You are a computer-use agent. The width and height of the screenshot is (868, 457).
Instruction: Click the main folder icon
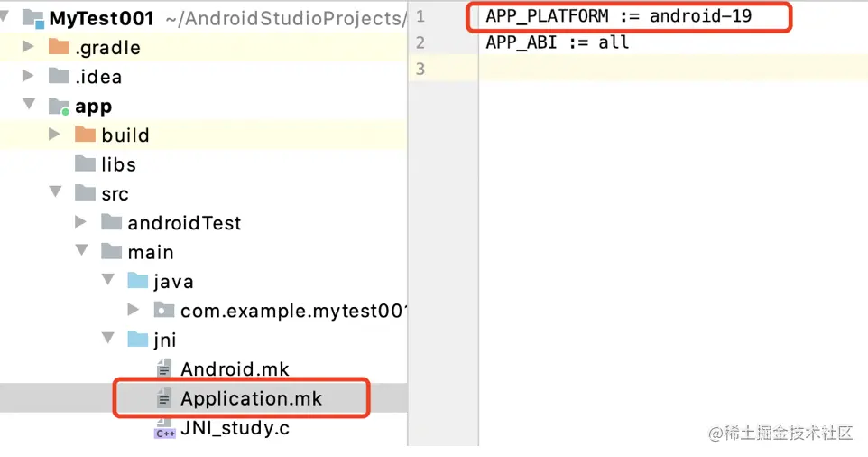click(111, 251)
